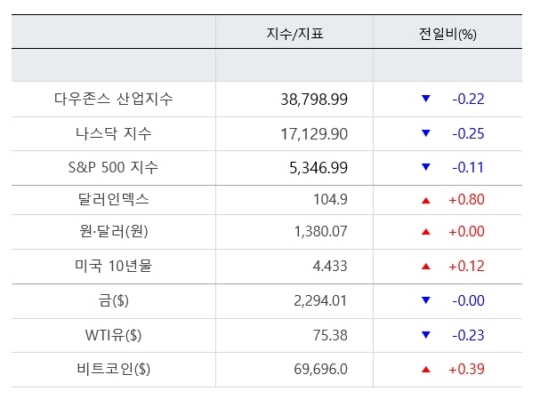This screenshot has width=540, height=399.
Task: Click the 5,346.99 index value
Action: 319,168
